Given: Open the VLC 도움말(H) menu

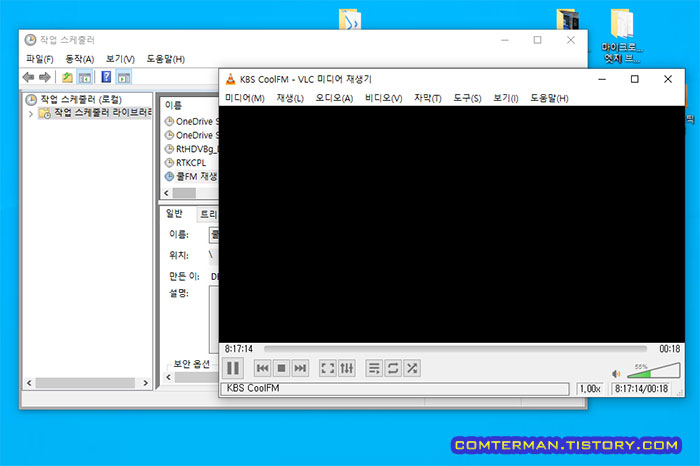Looking at the screenshot, I should 549,98.
